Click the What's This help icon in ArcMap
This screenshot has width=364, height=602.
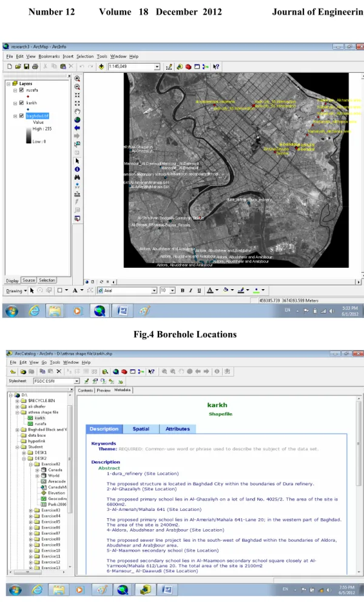pyautogui.click(x=216, y=66)
